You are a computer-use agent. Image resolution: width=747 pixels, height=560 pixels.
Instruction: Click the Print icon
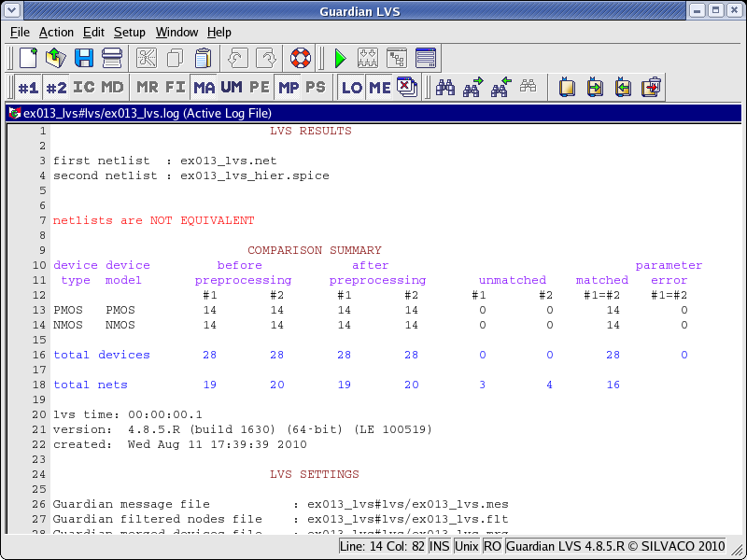pos(112,58)
